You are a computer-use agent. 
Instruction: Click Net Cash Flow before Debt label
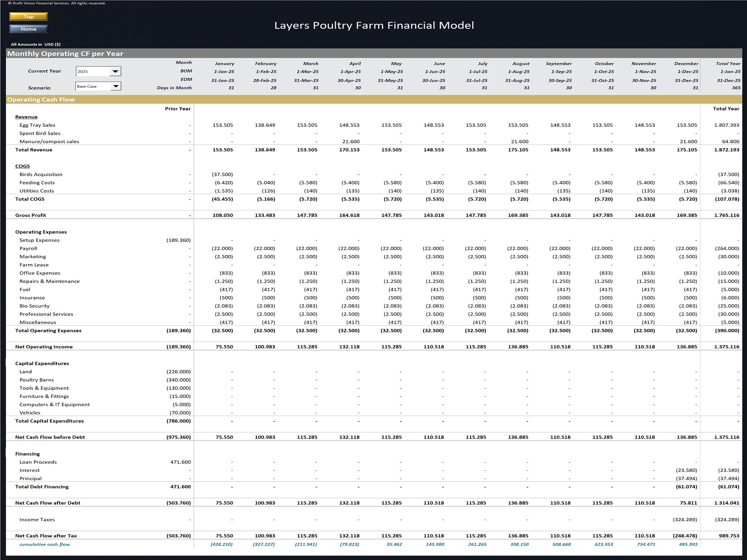pos(50,437)
